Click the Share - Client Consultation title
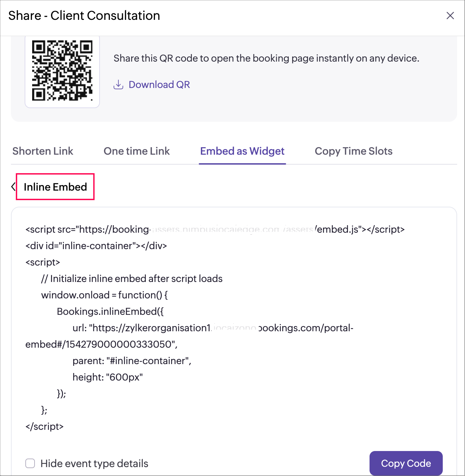The width and height of the screenshot is (465, 476). (84, 16)
